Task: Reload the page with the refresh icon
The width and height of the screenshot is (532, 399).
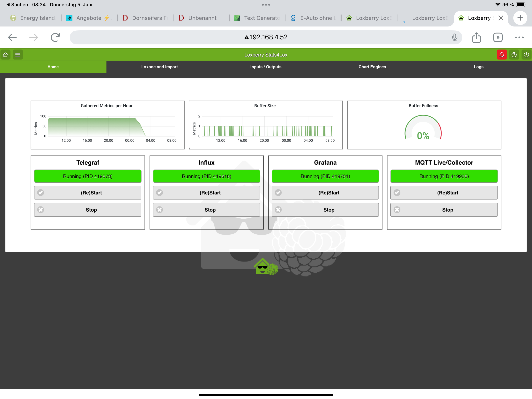Action: (x=55, y=37)
